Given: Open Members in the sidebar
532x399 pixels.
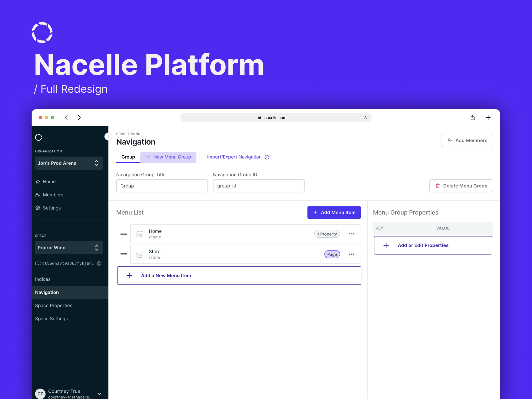Looking at the screenshot, I should 49,195.
